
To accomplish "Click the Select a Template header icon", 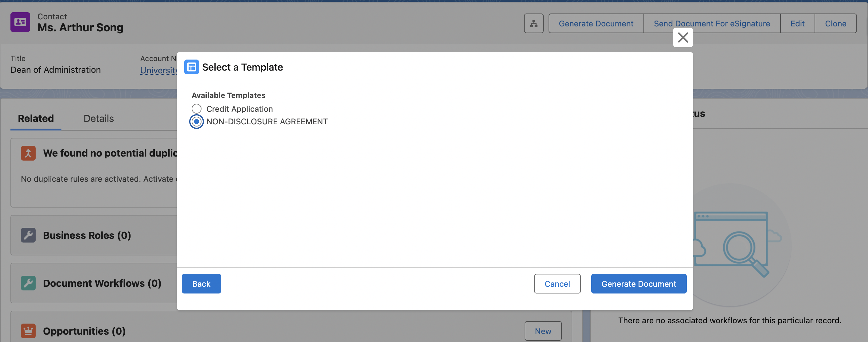I will (191, 67).
